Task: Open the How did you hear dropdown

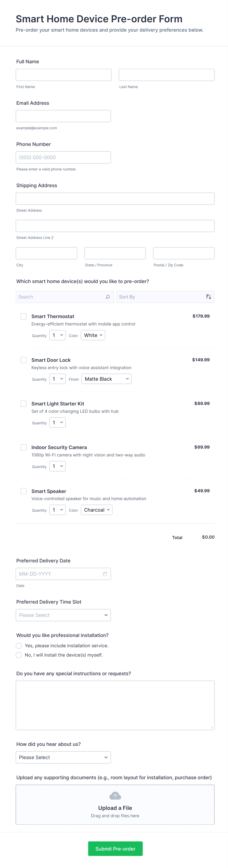Action: click(x=63, y=757)
